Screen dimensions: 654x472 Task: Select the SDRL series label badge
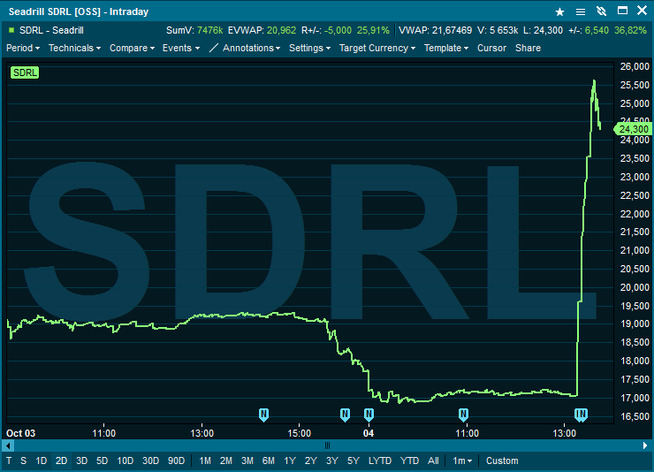tap(25, 73)
